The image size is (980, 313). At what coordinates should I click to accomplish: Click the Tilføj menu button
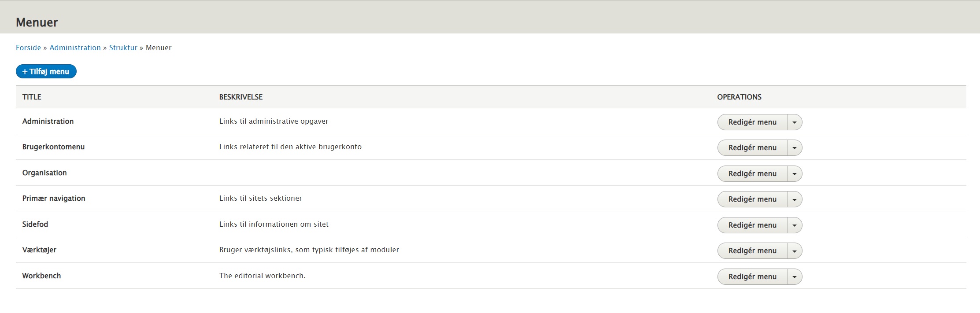(x=46, y=71)
